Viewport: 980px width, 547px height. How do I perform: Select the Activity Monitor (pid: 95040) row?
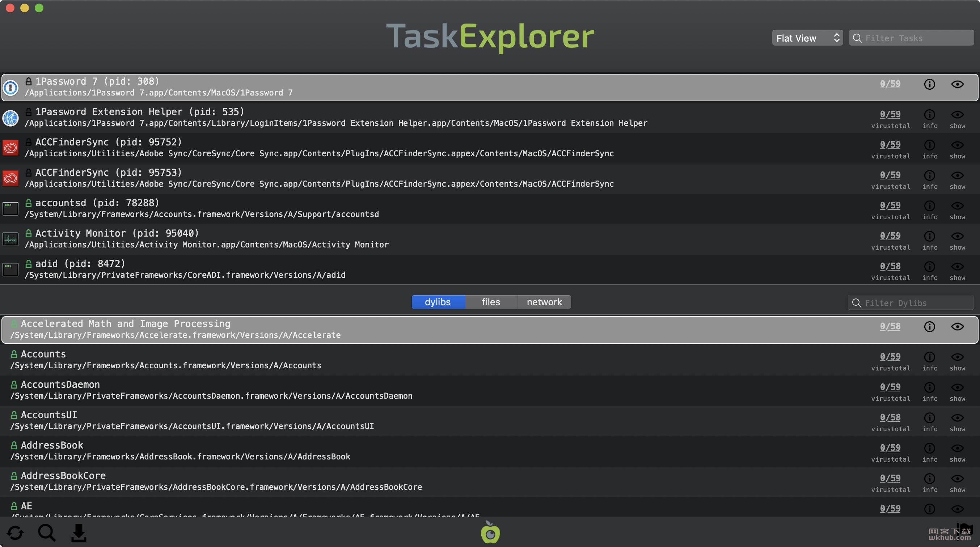[x=490, y=239]
